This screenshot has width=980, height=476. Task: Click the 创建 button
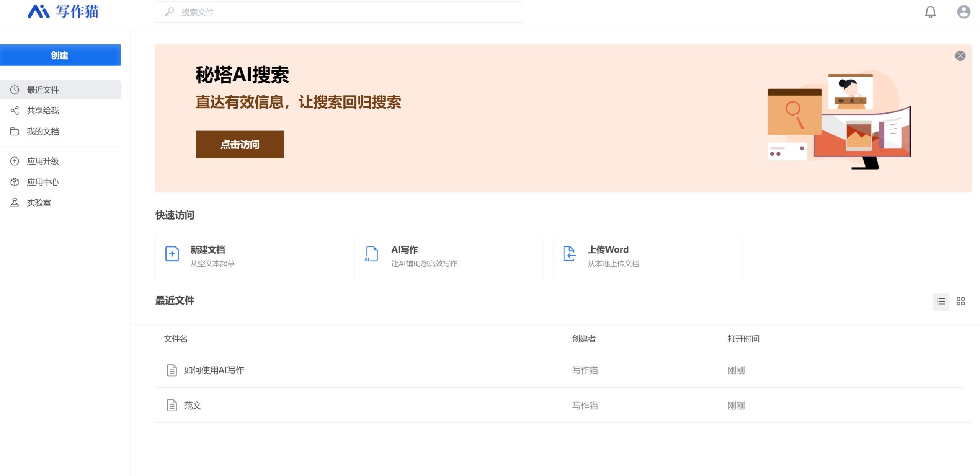[x=60, y=55]
